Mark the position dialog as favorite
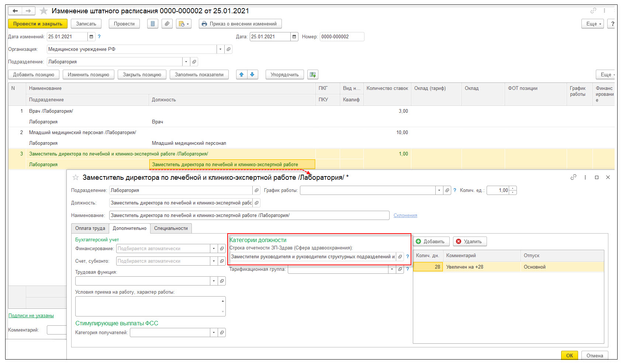622x364 pixels. pyautogui.click(x=76, y=177)
